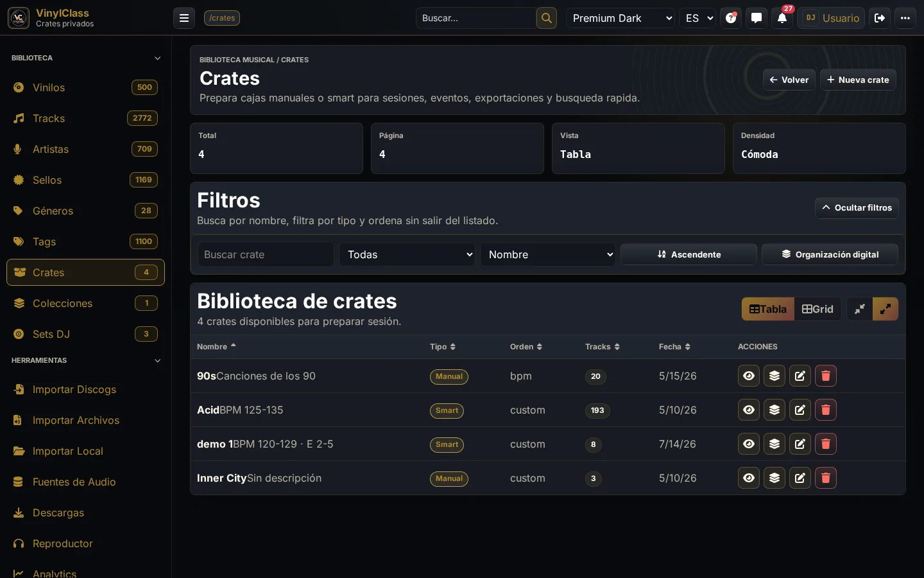The width and height of the screenshot is (924, 578).
Task: Open the Premium Dark theme dropdown
Action: [x=620, y=18]
